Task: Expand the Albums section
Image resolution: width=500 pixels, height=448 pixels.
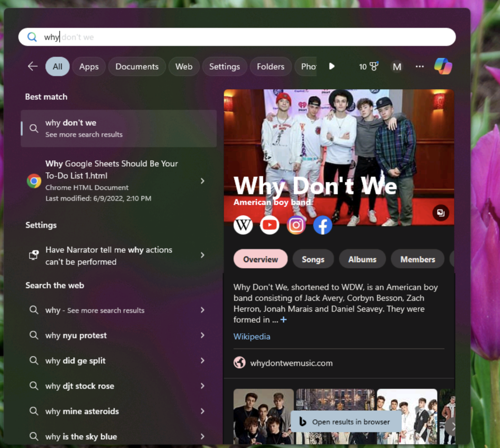Action: click(x=363, y=259)
